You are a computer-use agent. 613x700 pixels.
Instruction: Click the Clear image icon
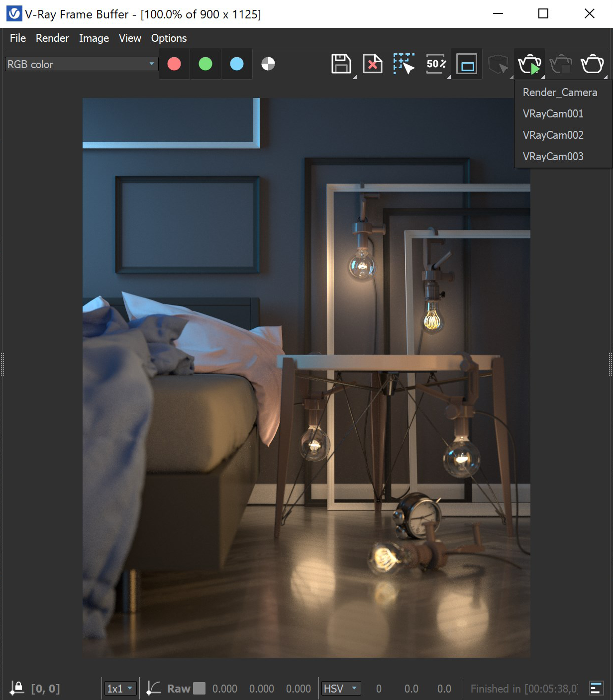coord(372,64)
